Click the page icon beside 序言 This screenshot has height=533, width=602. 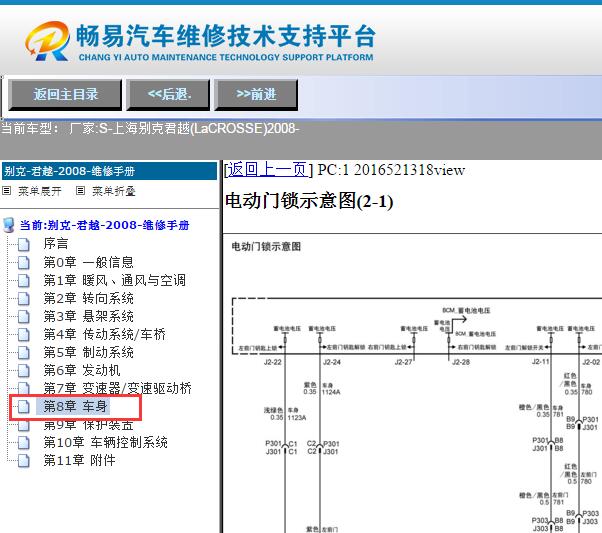click(x=24, y=244)
